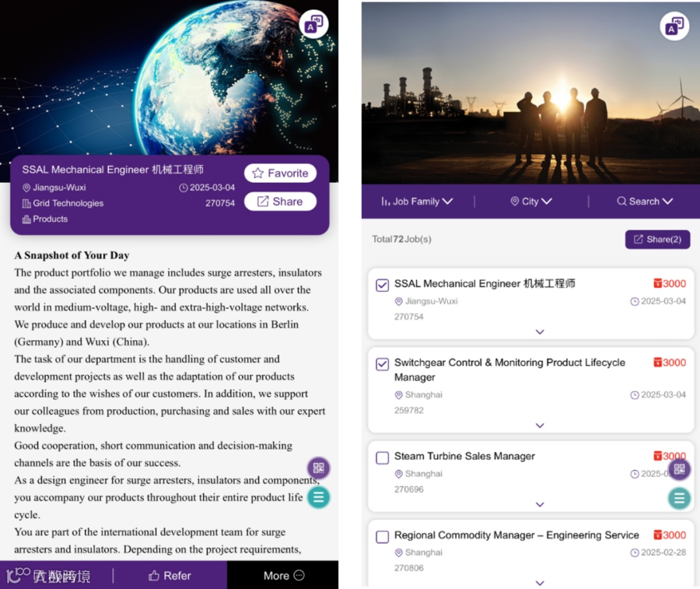The image size is (700, 589).
Task: Open the More options in bottom bar
Action: coord(283,575)
